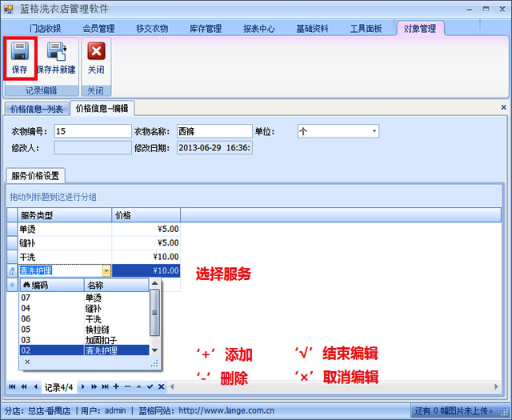This screenshot has width=512, height=420.
Task: Click the new-row asterisk indicator
Action: click(12, 285)
